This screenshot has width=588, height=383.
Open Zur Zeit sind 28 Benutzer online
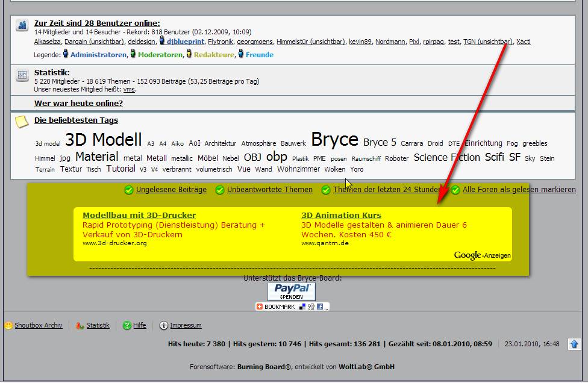[x=97, y=23]
